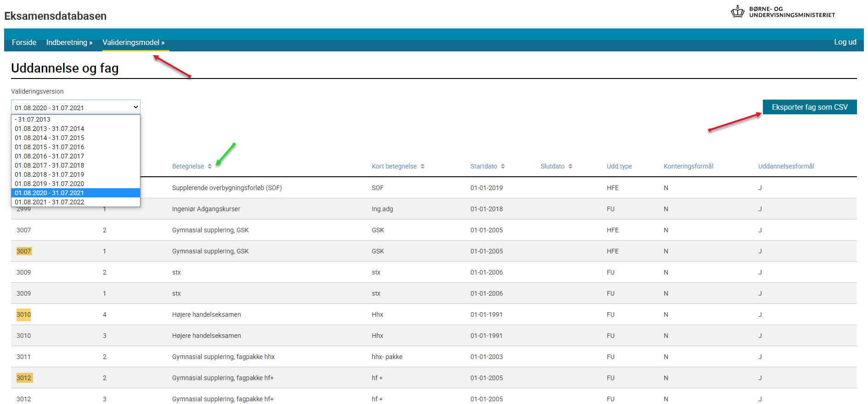Click the Udd.type column header
This screenshot has width=868, height=404.
(x=619, y=166)
